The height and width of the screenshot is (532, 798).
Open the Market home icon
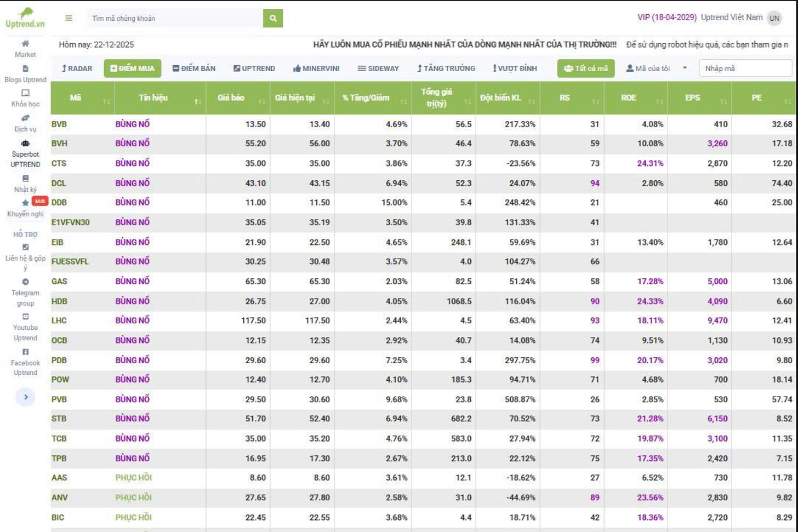point(25,44)
